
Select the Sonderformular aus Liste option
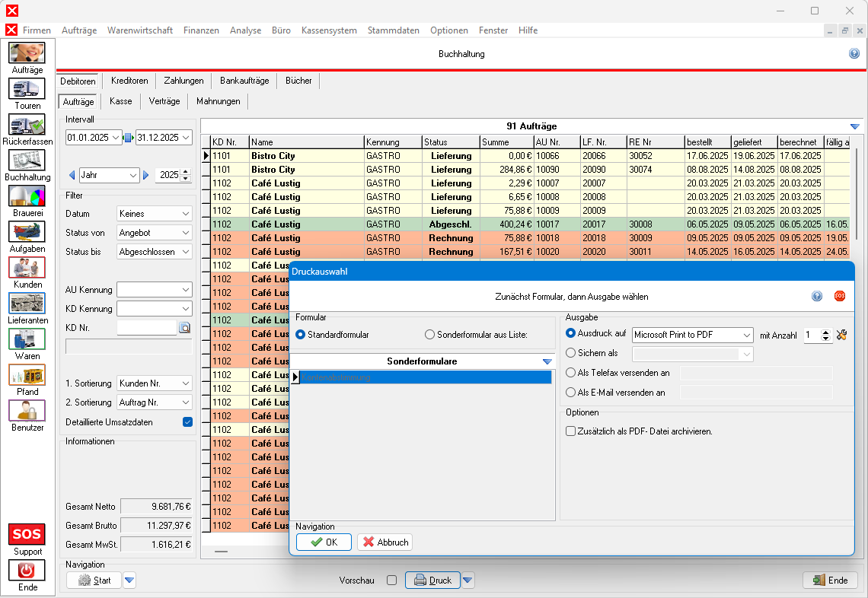coord(430,335)
